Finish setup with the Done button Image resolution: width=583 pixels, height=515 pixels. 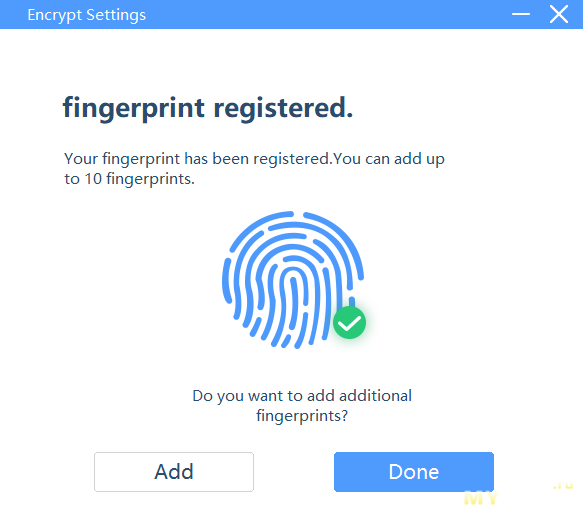414,472
